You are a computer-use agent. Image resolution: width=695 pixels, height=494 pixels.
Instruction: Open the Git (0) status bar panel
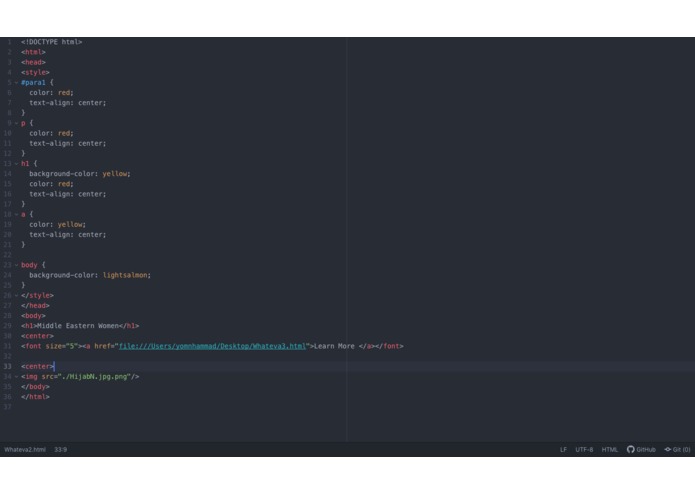tap(677, 449)
